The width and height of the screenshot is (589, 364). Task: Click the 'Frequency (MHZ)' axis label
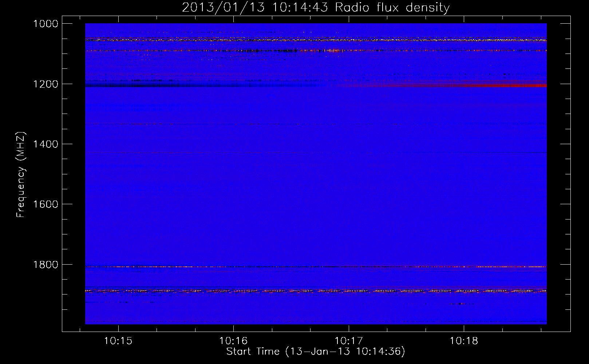point(21,175)
